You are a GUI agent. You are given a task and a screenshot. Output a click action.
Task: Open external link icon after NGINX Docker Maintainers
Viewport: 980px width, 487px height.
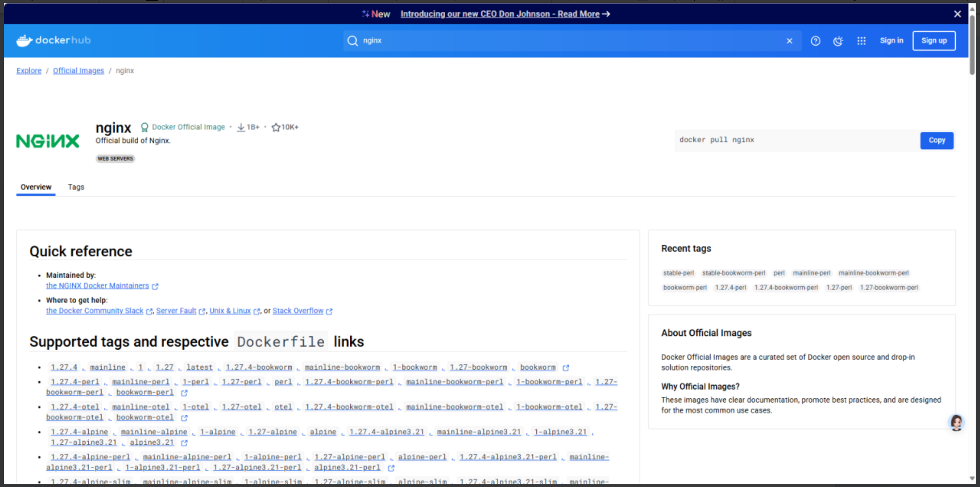pyautogui.click(x=155, y=286)
